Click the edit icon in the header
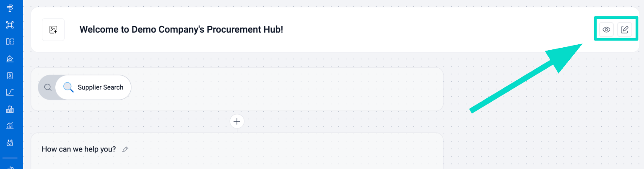Screen dimensions: 644x169 click(x=624, y=29)
